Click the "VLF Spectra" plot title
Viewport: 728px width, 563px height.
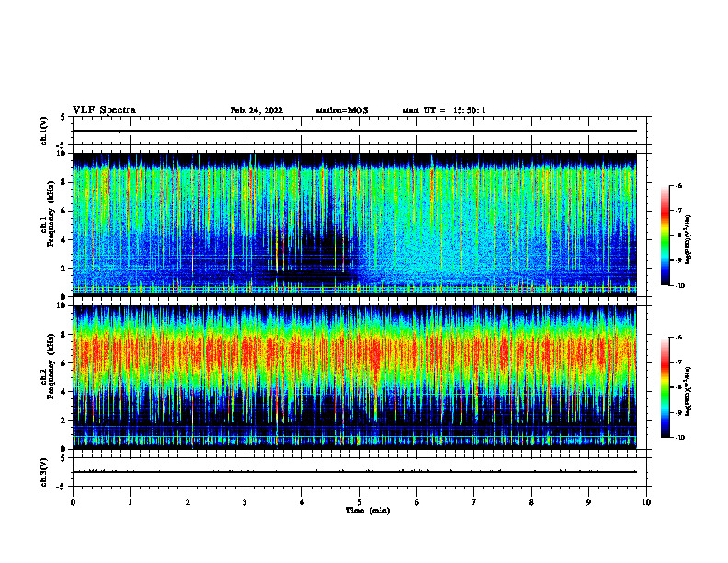pos(104,110)
